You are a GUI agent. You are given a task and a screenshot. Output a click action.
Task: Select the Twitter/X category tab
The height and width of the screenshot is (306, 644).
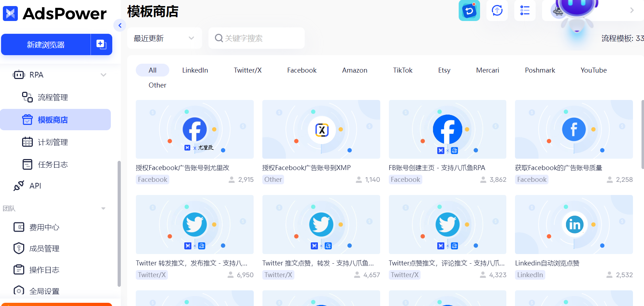coord(248,70)
